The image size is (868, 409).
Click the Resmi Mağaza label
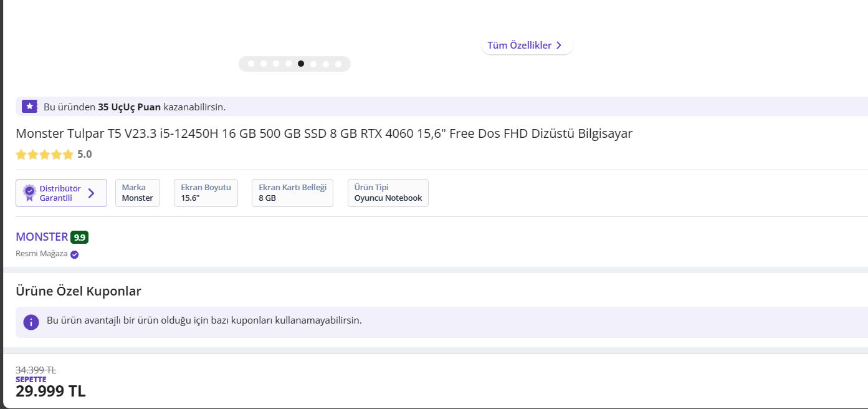[42, 254]
